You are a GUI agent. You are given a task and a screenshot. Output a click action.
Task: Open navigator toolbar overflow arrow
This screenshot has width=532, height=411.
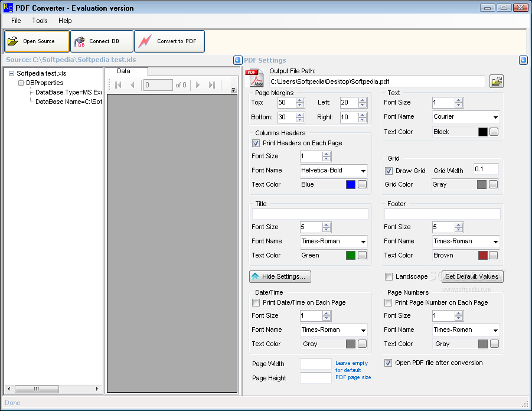pyautogui.click(x=233, y=90)
